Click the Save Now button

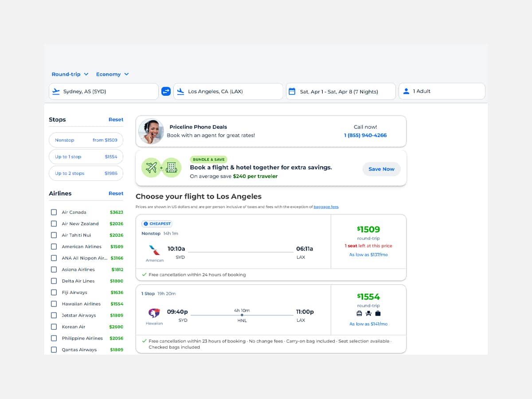click(x=381, y=169)
